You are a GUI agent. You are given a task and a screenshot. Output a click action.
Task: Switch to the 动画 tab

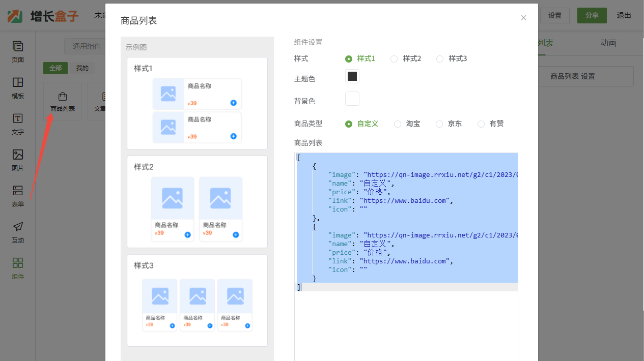608,43
